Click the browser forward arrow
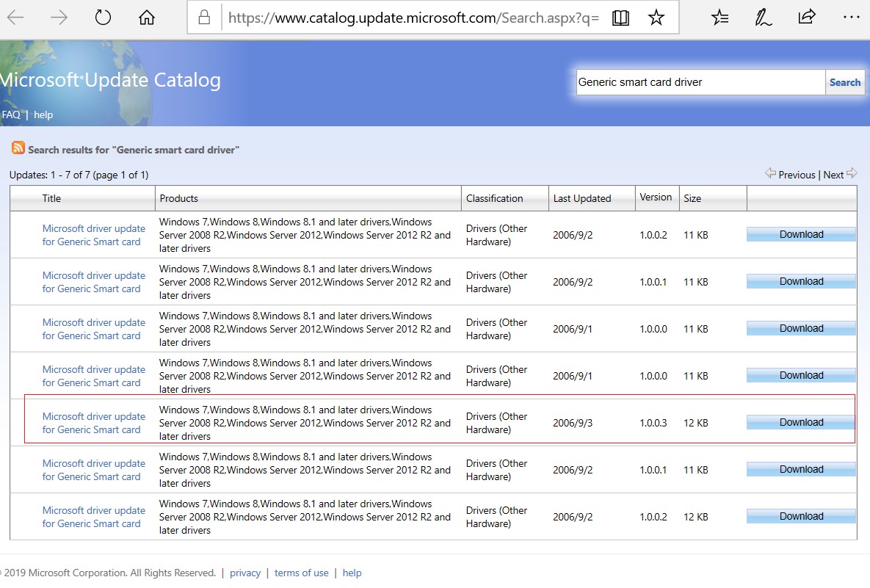Image resolution: width=870 pixels, height=588 pixels. coord(58,18)
